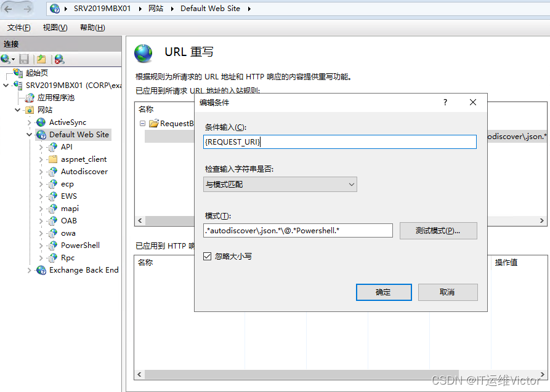Select the 起始页 start page icon
The image size is (550, 392).
pos(18,73)
